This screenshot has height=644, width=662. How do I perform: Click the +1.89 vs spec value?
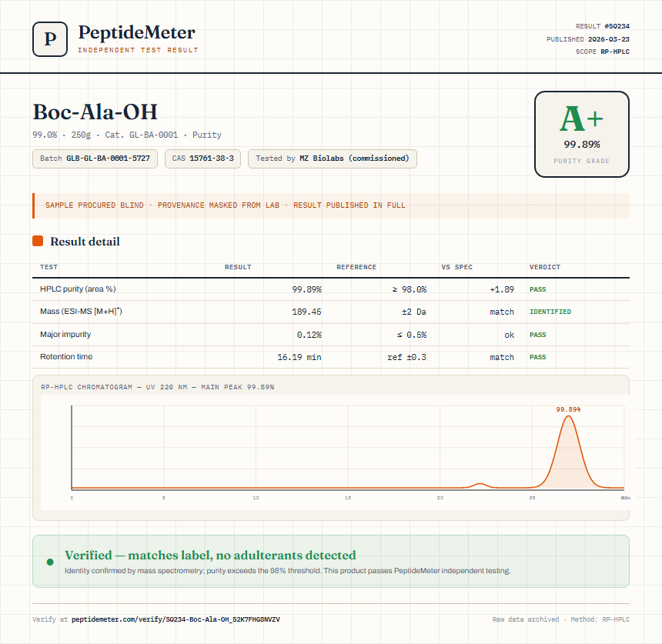point(502,289)
